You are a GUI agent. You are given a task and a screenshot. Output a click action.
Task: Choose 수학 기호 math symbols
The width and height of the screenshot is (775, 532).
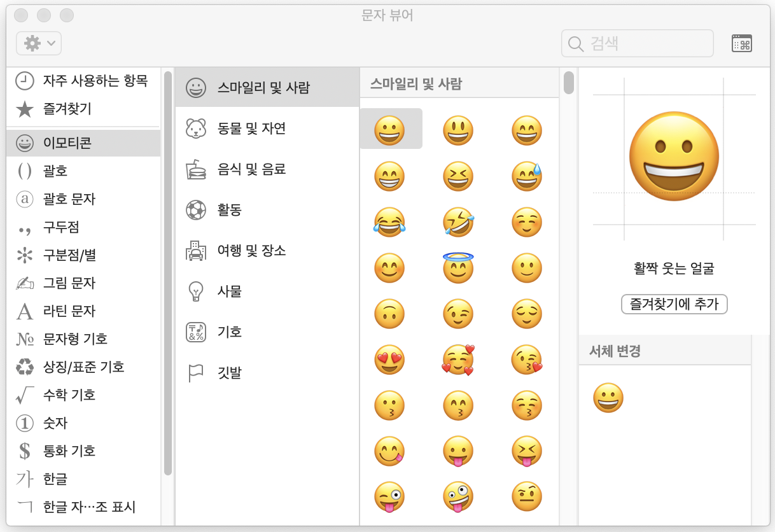pyautogui.click(x=83, y=395)
